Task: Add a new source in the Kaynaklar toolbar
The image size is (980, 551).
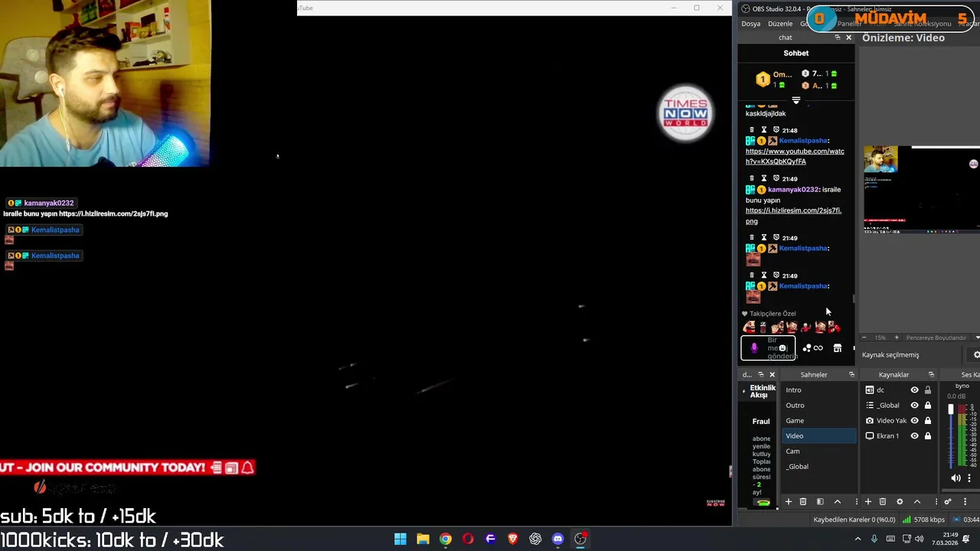Action: (x=868, y=502)
